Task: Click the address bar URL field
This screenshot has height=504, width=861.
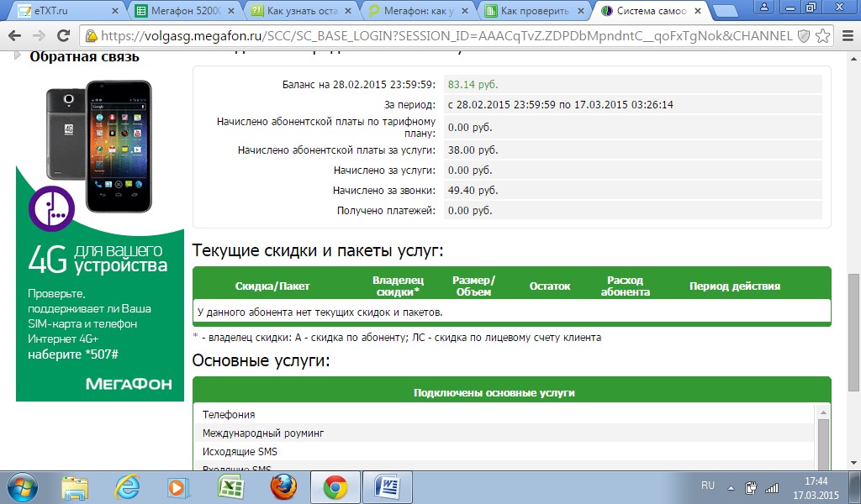Action: [x=446, y=36]
